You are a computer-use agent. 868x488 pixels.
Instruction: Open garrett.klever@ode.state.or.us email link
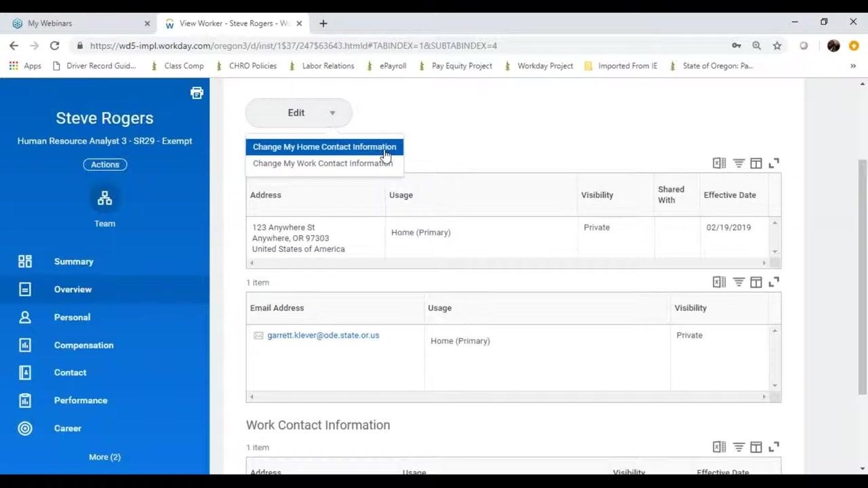[x=323, y=335]
